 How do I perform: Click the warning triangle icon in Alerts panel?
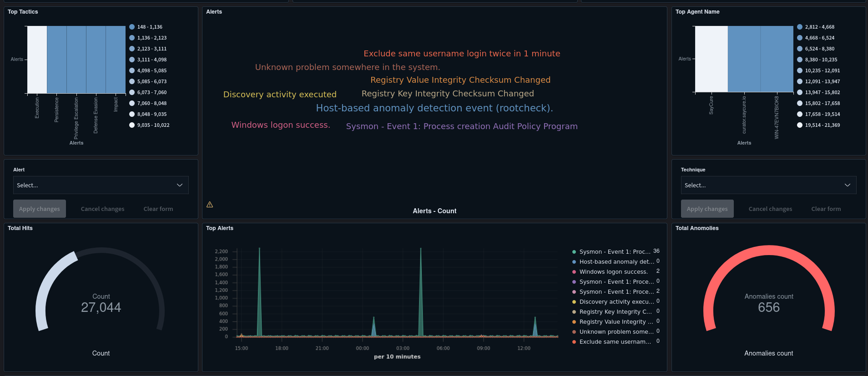click(x=210, y=205)
